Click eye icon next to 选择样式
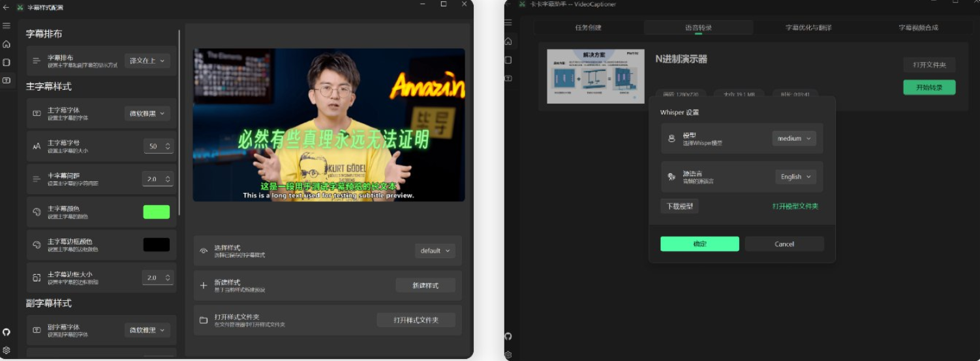The image size is (980, 361). (x=204, y=251)
